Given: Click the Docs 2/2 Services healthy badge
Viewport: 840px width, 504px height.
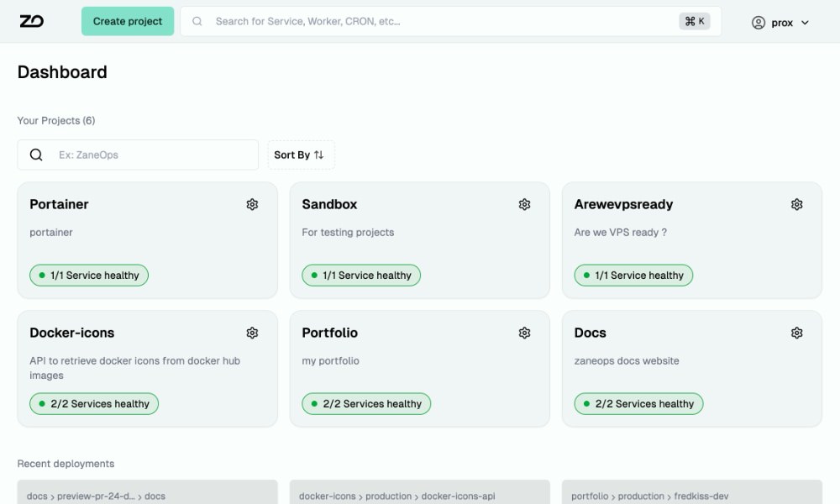Looking at the screenshot, I should coord(638,403).
